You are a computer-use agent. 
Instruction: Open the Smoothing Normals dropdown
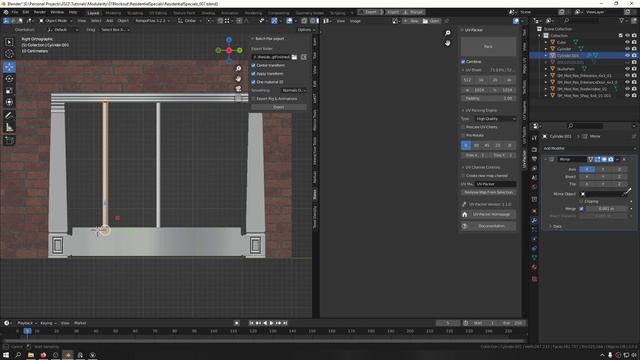click(294, 90)
